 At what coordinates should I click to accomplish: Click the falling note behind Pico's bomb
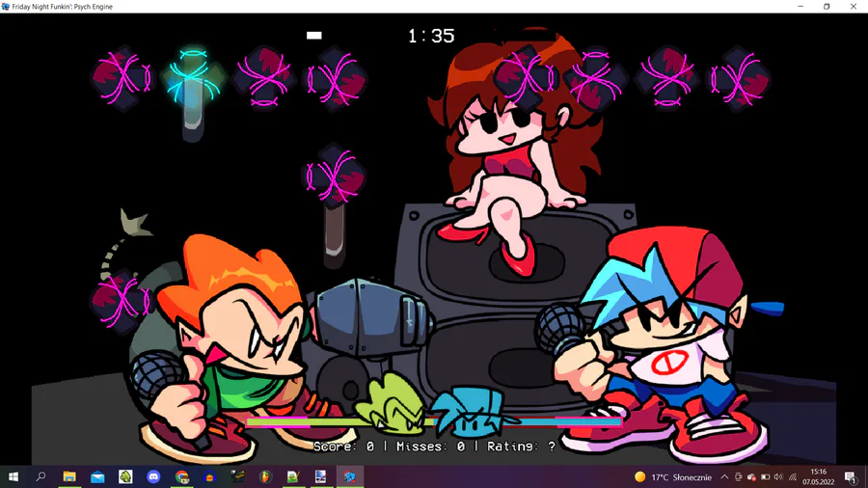click(122, 301)
